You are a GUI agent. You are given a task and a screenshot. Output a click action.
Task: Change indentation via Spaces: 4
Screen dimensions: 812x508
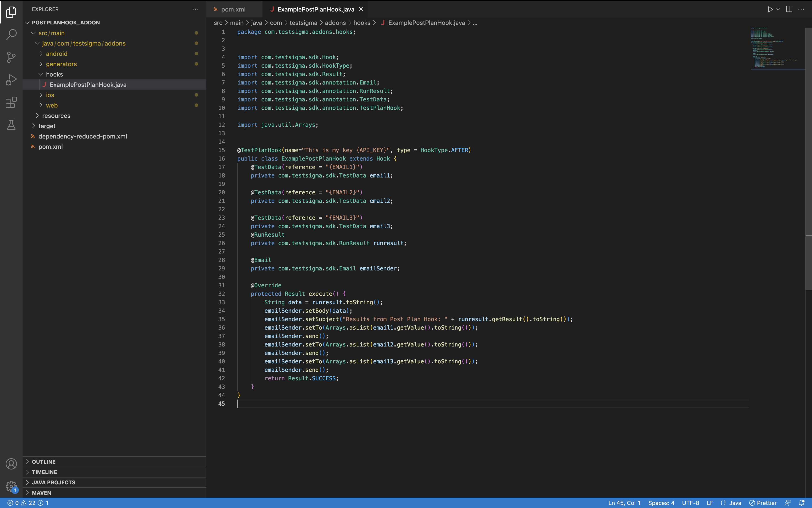pyautogui.click(x=661, y=503)
